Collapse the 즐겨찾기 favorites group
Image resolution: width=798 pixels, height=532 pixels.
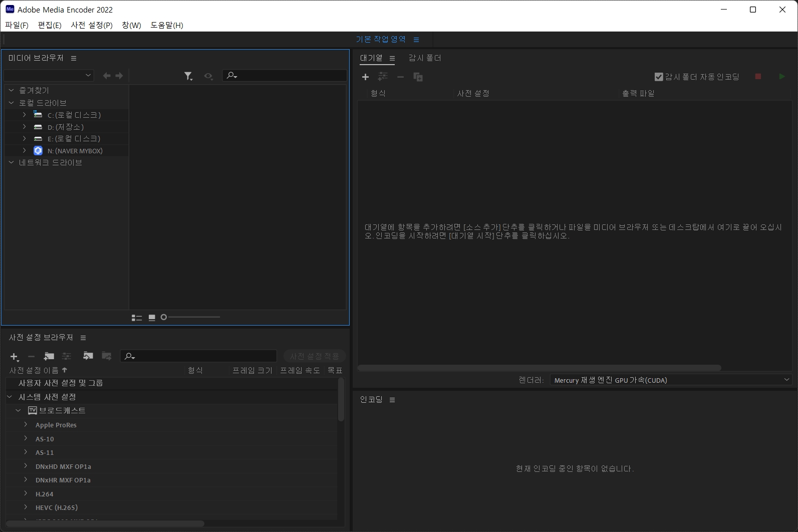tap(11, 91)
